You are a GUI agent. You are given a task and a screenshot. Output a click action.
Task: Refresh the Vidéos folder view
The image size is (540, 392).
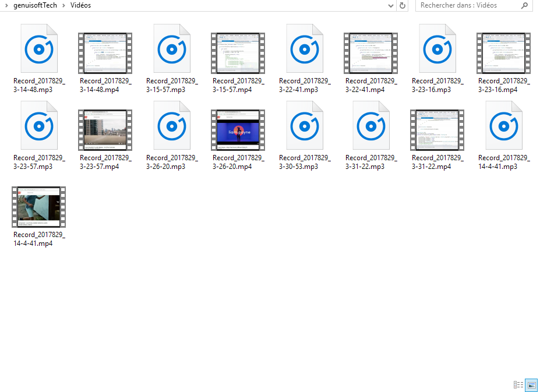pos(402,5)
